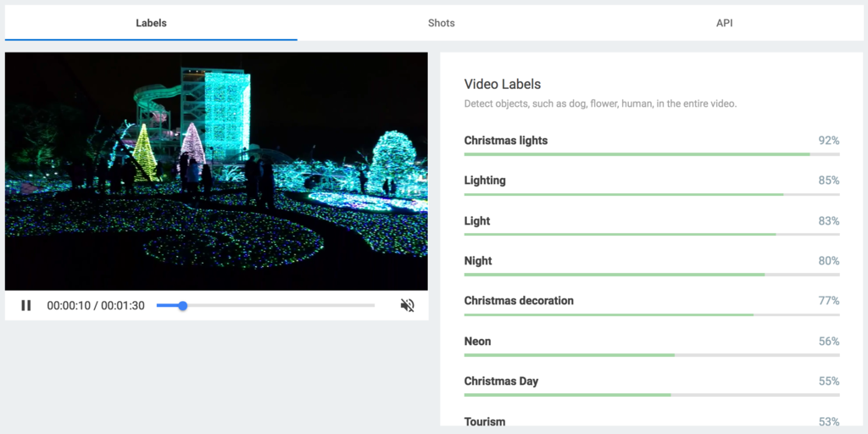Click the Video Labels heading
The image size is (868, 434).
[503, 84]
